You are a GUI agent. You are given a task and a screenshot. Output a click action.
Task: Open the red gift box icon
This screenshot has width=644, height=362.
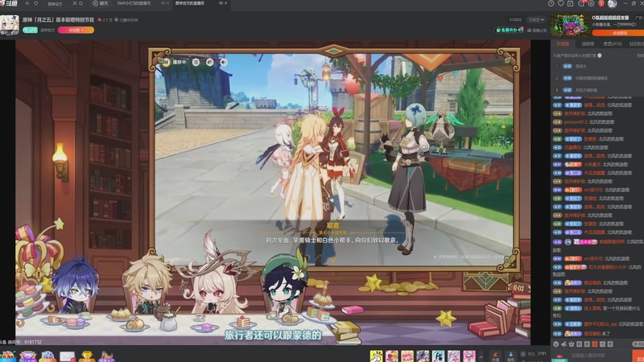tap(601, 3)
